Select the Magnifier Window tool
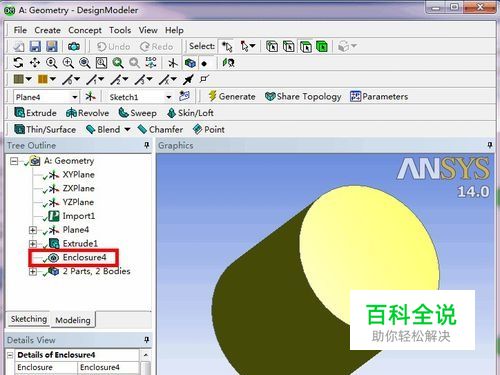This screenshot has height=375, width=500. pyautogui.click(x=101, y=63)
